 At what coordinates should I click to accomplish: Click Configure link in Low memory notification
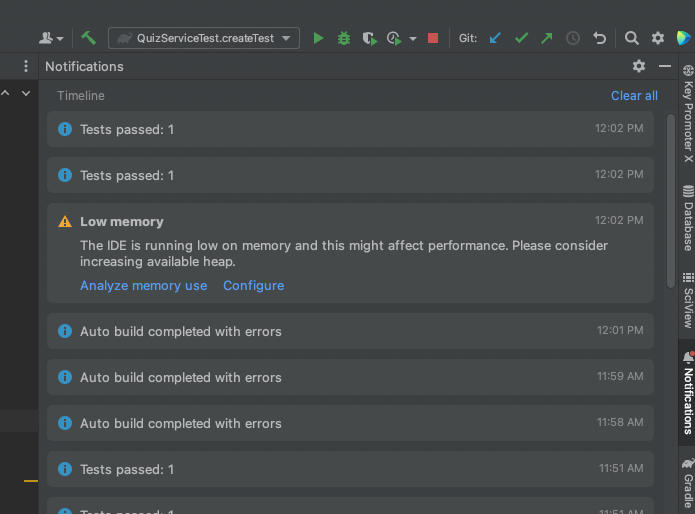[x=254, y=285]
